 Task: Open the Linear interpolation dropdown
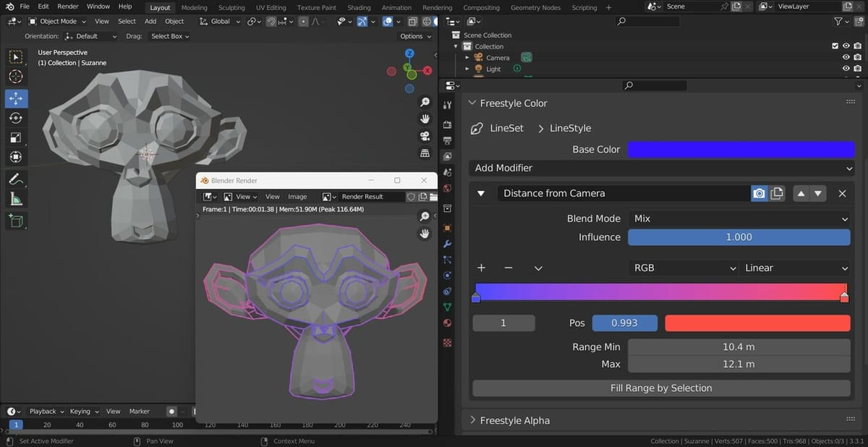click(795, 268)
